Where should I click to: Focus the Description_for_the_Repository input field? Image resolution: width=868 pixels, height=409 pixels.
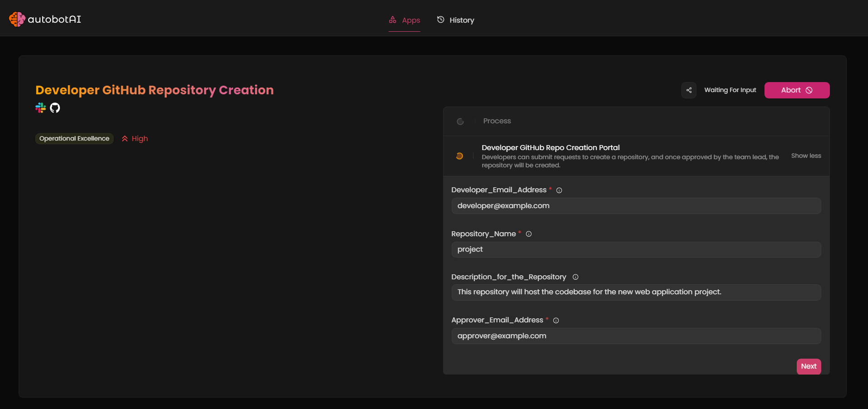click(636, 292)
